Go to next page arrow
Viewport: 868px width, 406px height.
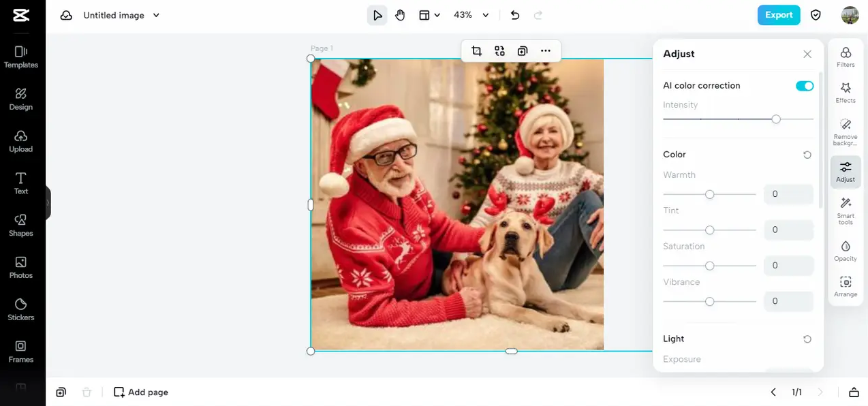pyautogui.click(x=820, y=392)
